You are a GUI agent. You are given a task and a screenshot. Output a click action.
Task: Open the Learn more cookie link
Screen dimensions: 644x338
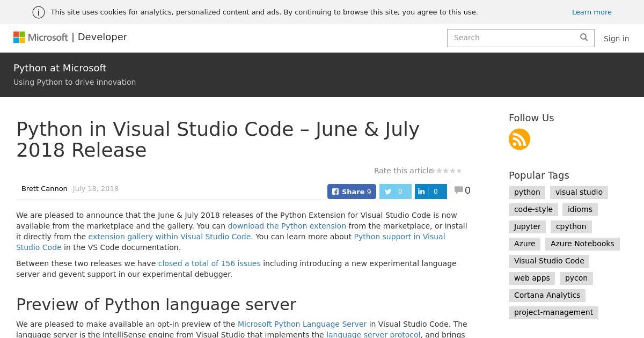[591, 12]
